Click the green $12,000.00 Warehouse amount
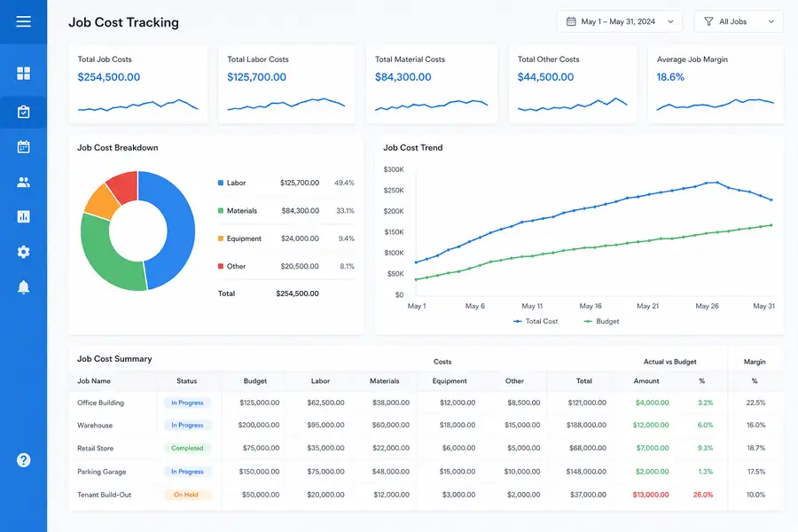 (x=651, y=425)
